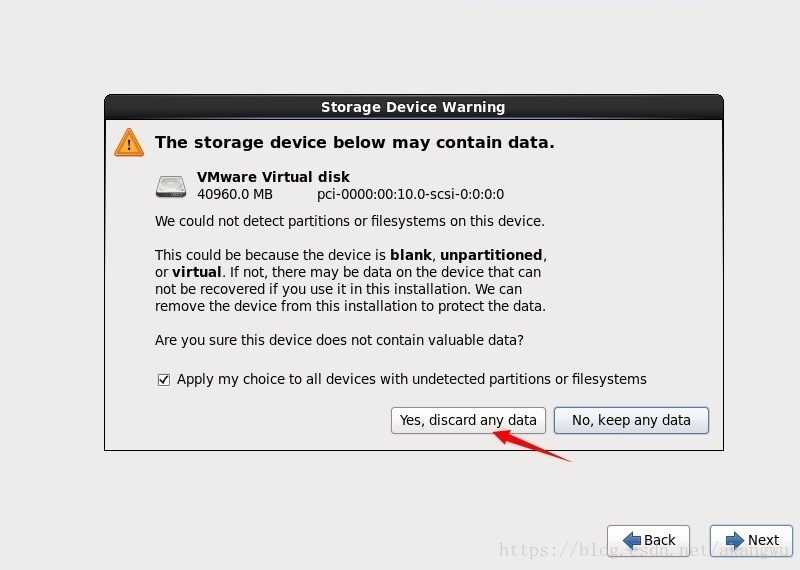Click the checkbox label about undetected partitions
The height and width of the screenshot is (570, 800).
click(x=412, y=379)
